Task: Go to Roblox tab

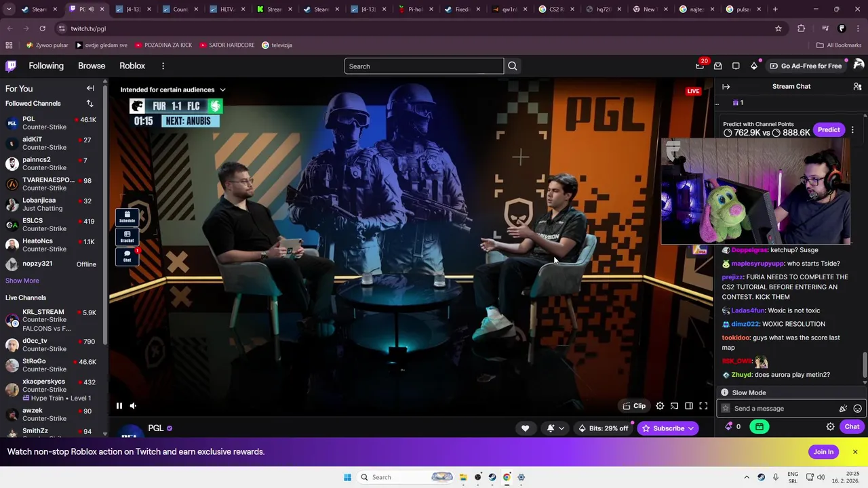Action: coord(132,66)
